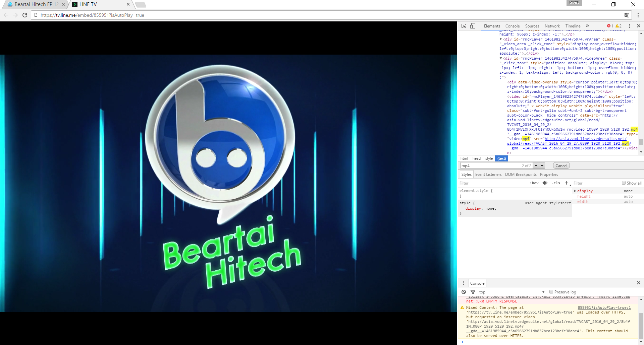Image resolution: width=644 pixels, height=345 pixels.
Task: Expand the display computed property
Action: click(575, 191)
